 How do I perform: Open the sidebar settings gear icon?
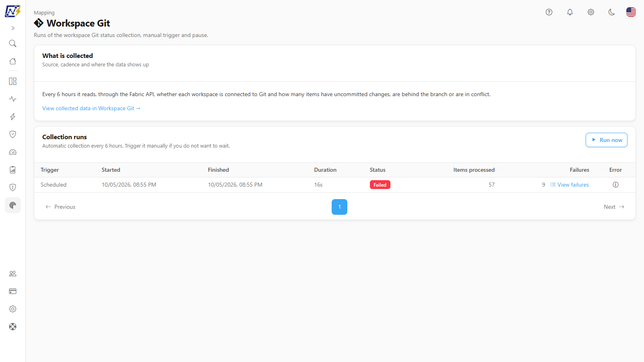click(13, 309)
